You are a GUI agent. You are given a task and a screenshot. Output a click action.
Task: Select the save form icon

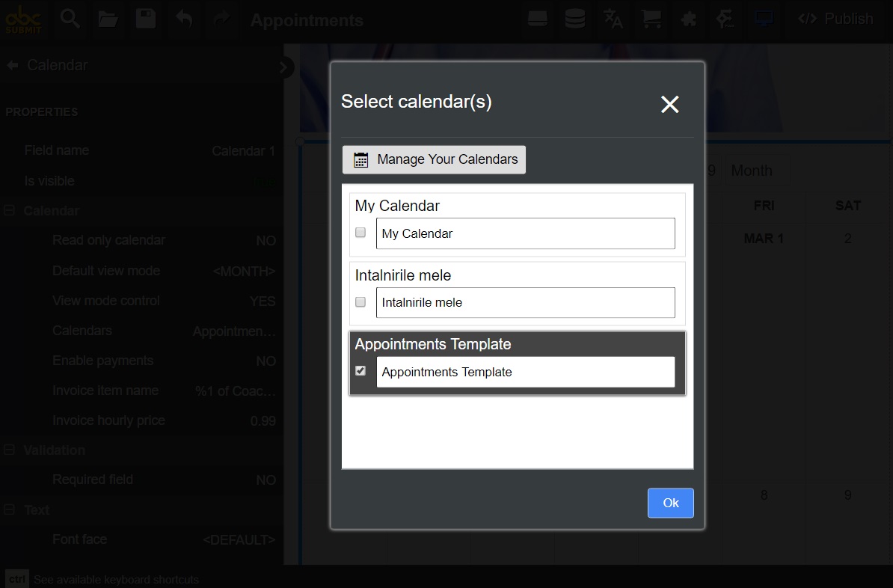tap(145, 20)
